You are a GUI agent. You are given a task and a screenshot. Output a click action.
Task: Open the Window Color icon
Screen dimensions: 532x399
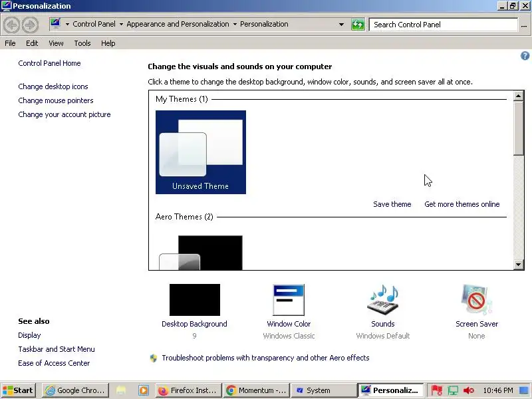pos(289,300)
